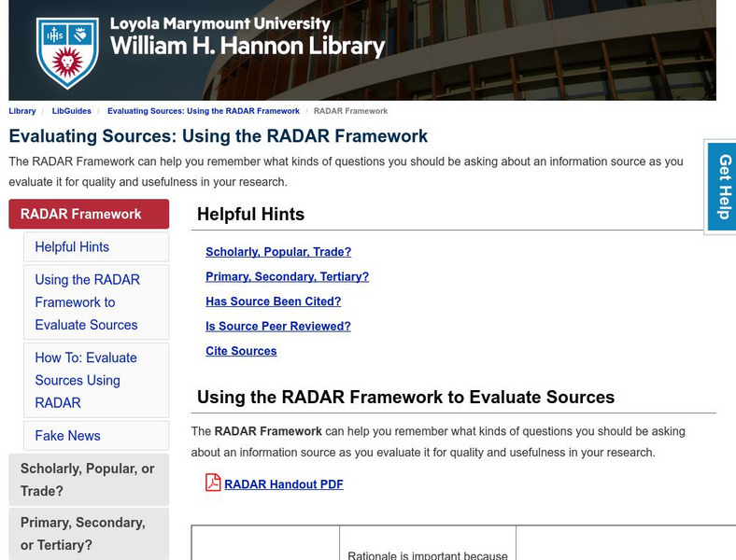Image resolution: width=736 pixels, height=560 pixels.
Task: Open the Has Source Been Cited? link
Action: click(273, 301)
